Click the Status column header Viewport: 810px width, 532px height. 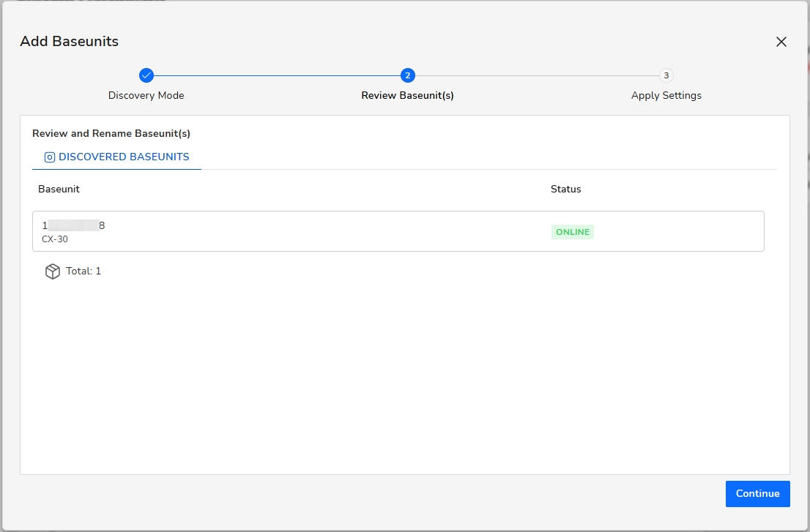pos(565,189)
